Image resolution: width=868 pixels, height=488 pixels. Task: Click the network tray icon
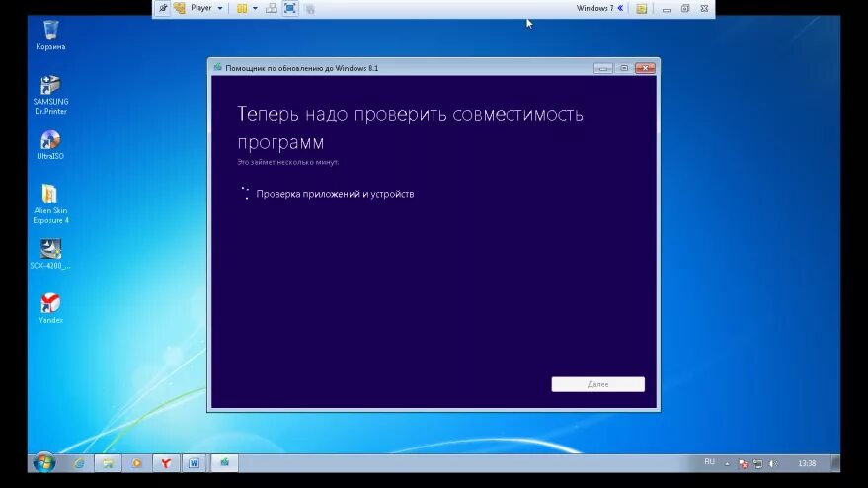pyautogui.click(x=757, y=464)
